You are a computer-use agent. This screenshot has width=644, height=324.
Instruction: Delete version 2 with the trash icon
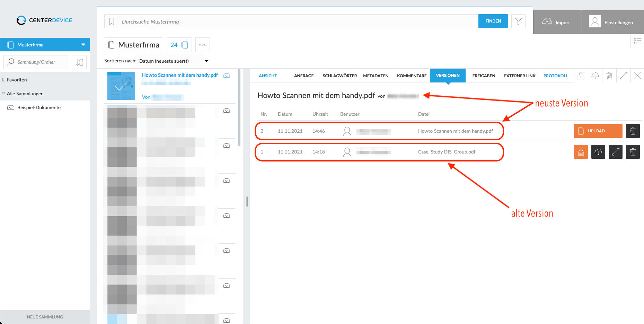(633, 131)
